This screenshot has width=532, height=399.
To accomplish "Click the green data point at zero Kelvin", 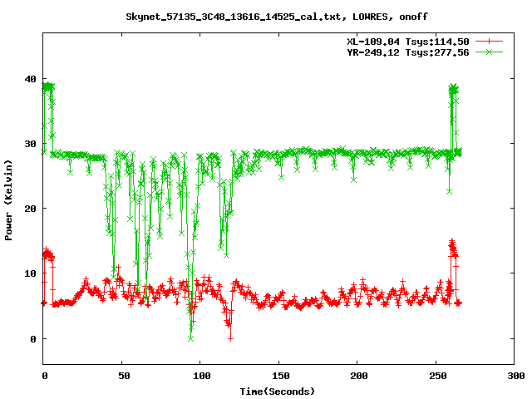I will pyautogui.click(x=190, y=338).
